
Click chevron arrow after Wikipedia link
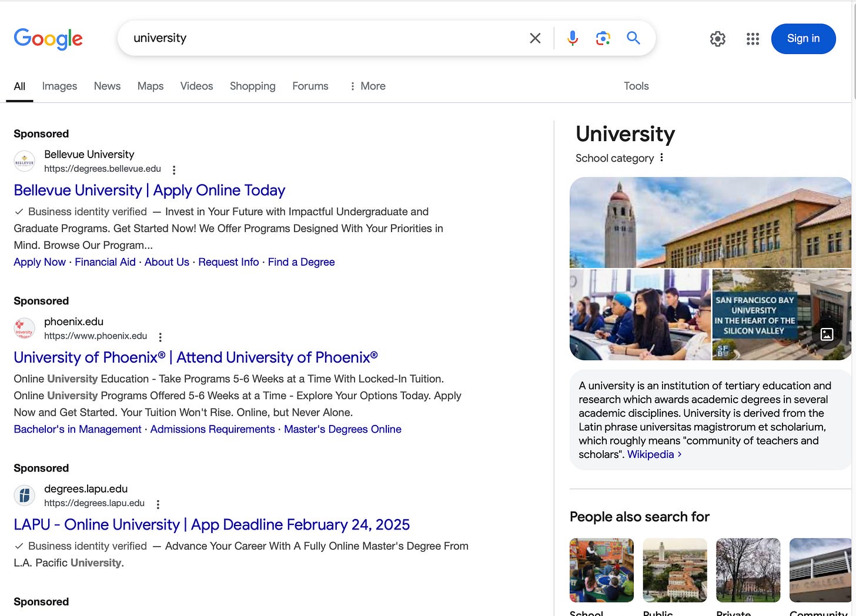pyautogui.click(x=680, y=454)
